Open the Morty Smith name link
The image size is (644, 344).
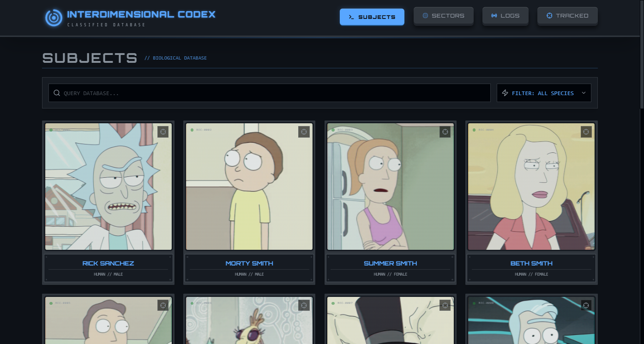click(249, 263)
